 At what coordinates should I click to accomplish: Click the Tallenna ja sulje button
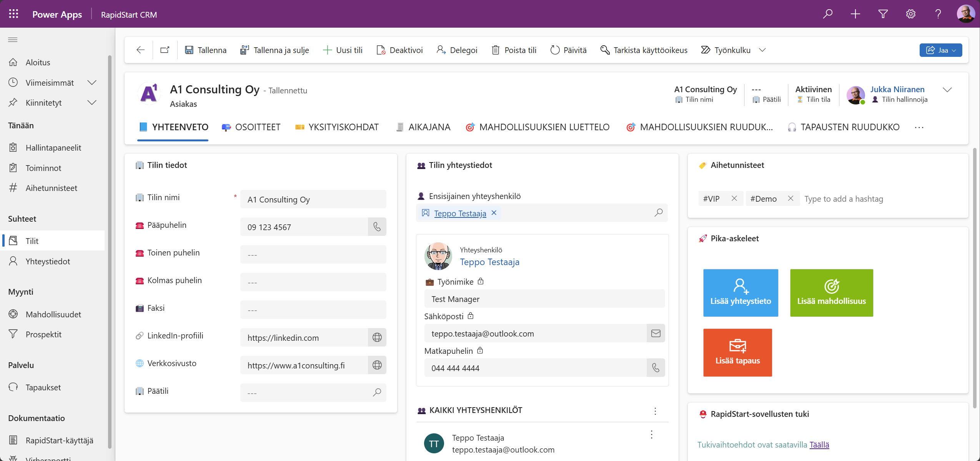(275, 50)
